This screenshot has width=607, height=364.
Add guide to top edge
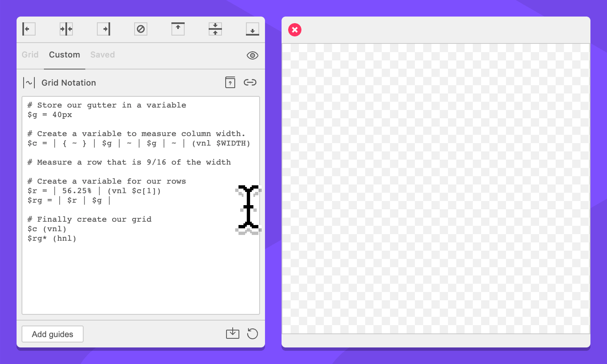(178, 29)
